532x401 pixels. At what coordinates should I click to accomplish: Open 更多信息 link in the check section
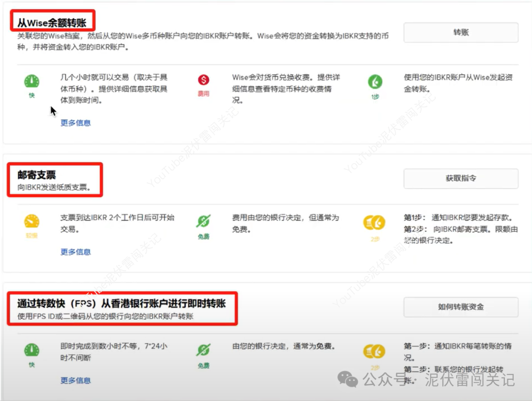pyautogui.click(x=75, y=251)
